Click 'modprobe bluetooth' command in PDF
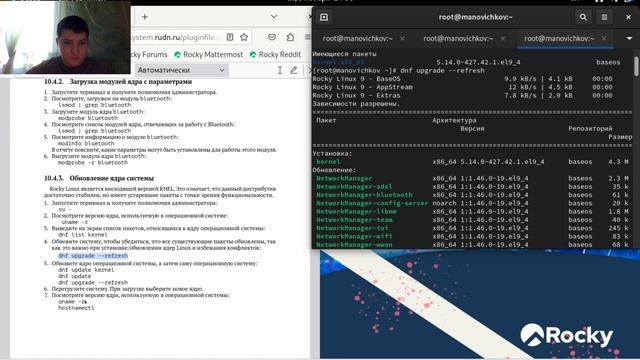The height and width of the screenshot is (360, 640). tap(88, 118)
